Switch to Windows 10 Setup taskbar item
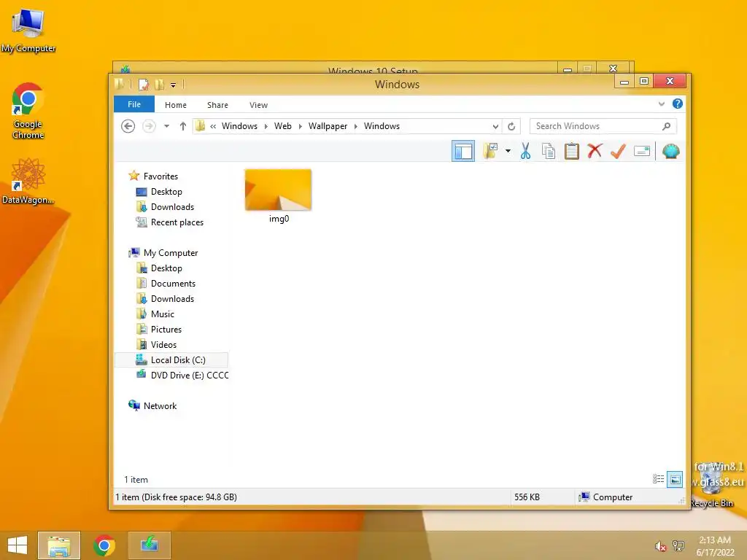 click(x=149, y=545)
